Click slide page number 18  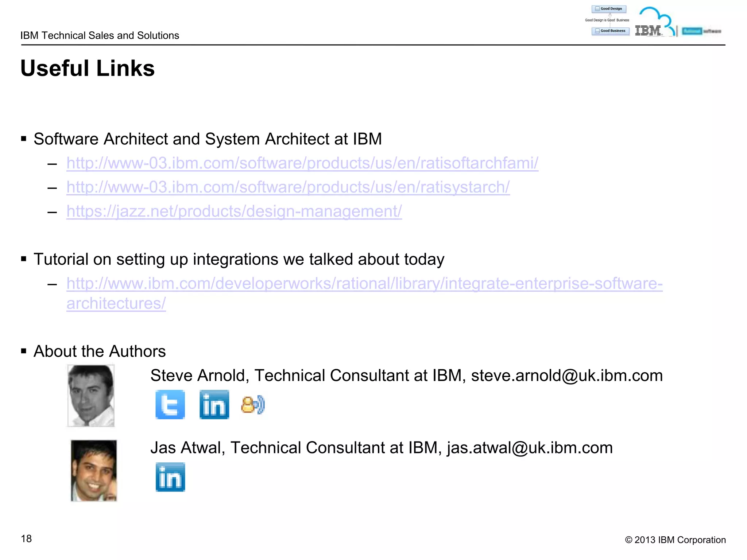tap(26, 538)
